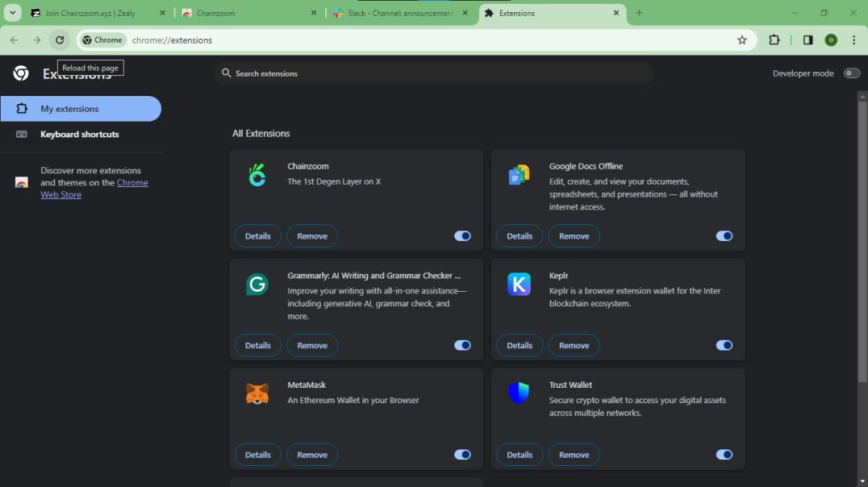
Task: Open Keyboard shortcuts in sidebar
Action: coord(81,134)
